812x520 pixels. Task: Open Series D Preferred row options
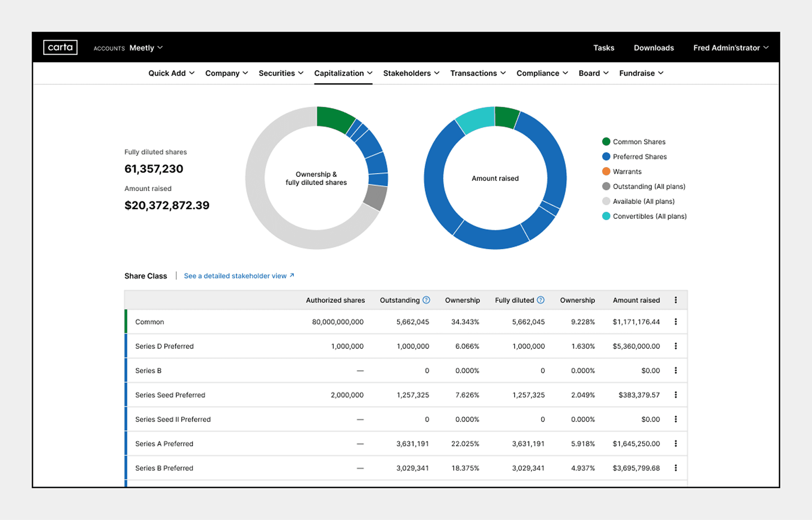(x=676, y=346)
